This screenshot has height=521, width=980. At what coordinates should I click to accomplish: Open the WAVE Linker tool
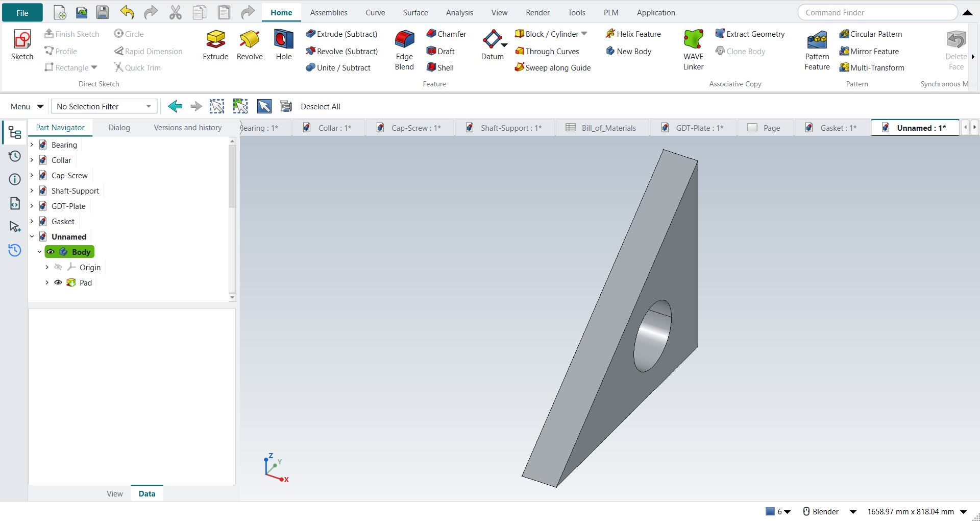pyautogui.click(x=693, y=50)
